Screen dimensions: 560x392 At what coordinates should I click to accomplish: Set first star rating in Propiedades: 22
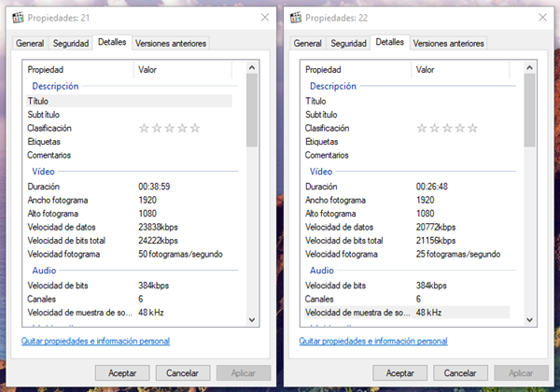coord(422,128)
